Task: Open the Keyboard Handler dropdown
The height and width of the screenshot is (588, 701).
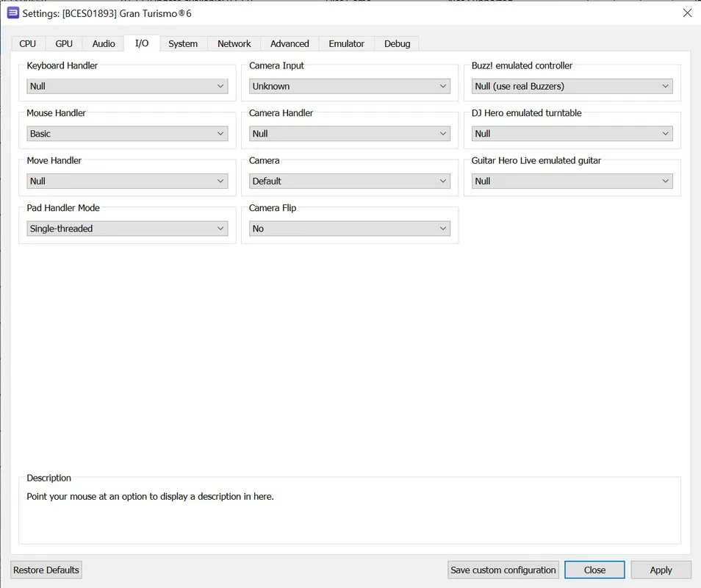Action: [x=127, y=86]
